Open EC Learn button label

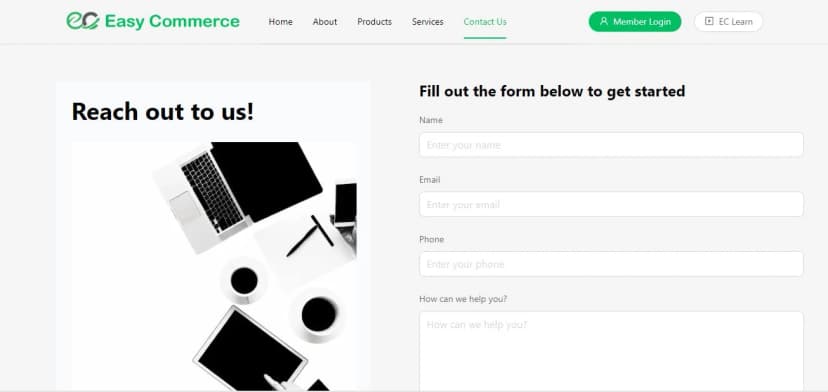[736, 22]
